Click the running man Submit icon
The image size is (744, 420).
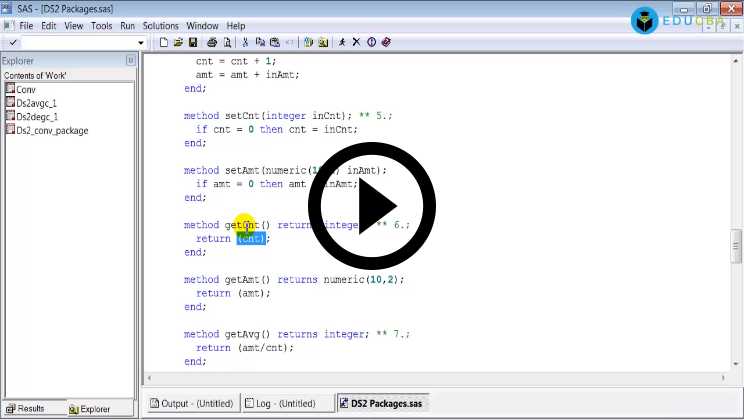342,43
